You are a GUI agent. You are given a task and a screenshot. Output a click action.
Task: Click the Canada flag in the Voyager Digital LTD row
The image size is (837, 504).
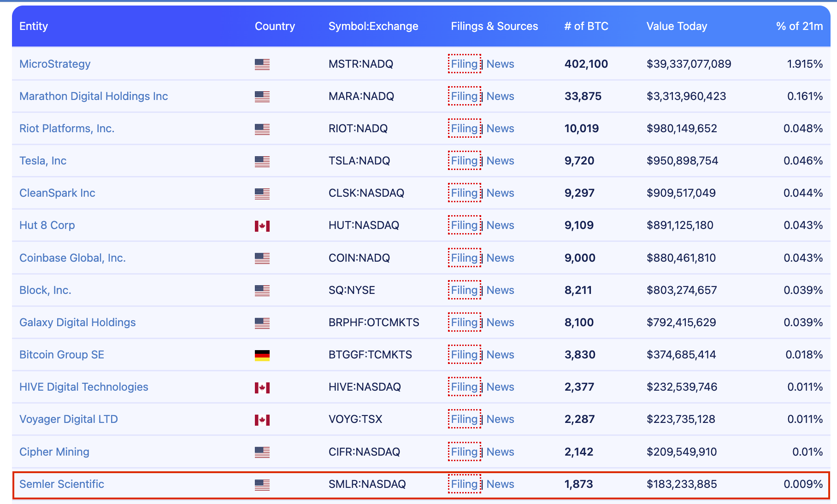tap(262, 420)
